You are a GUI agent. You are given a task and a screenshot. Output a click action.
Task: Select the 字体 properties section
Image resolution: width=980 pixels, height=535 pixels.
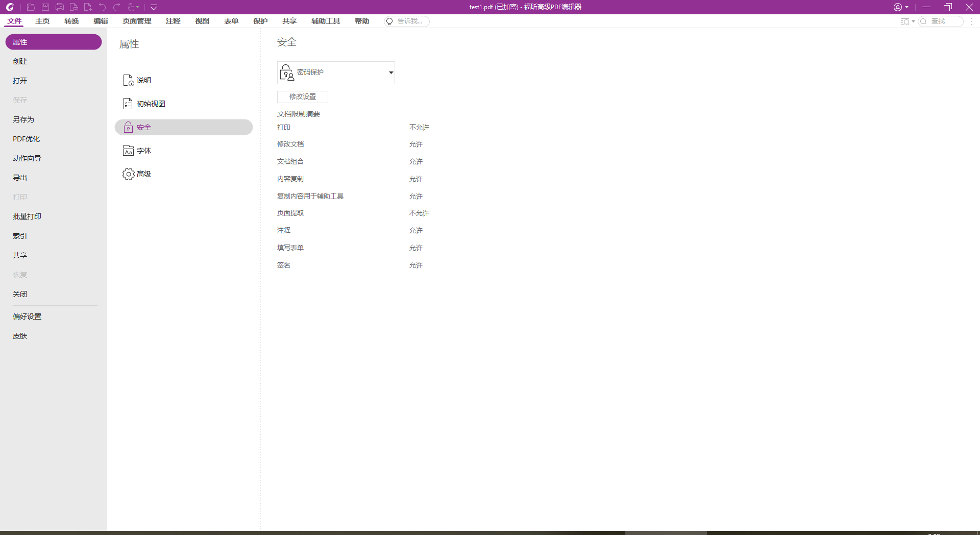[x=143, y=151]
